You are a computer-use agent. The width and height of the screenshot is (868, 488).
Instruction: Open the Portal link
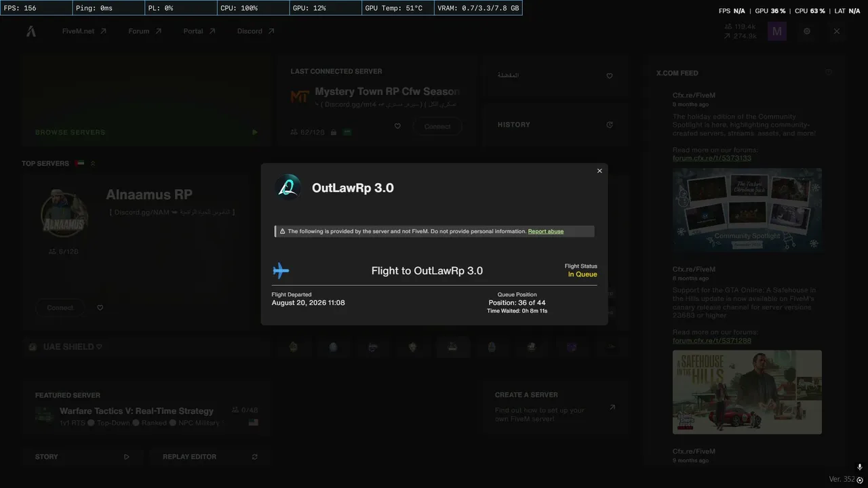coord(199,31)
